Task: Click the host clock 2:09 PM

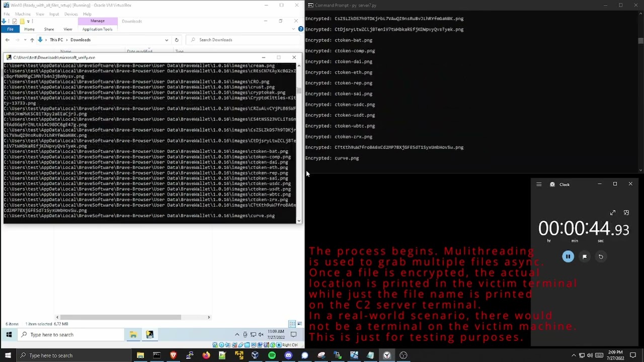Action: pyautogui.click(x=614, y=355)
